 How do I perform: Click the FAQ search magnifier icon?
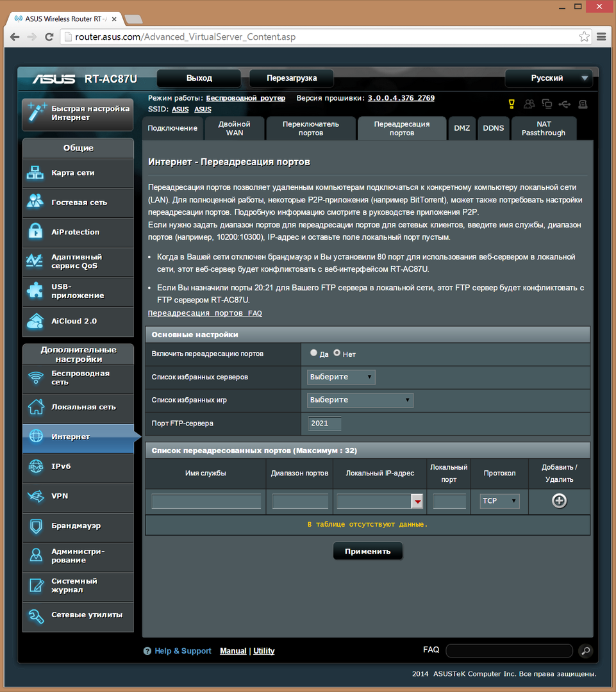pos(585,651)
